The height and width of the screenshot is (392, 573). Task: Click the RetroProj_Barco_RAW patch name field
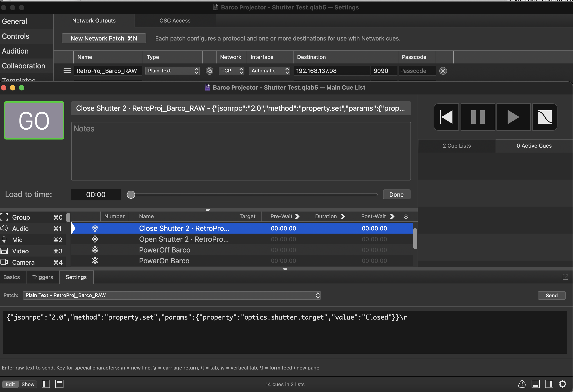pyautogui.click(x=108, y=71)
